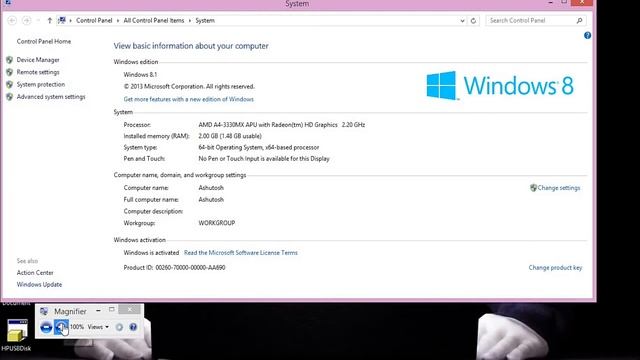Click the Change settings link
This screenshot has height=360, width=640.
[559, 188]
